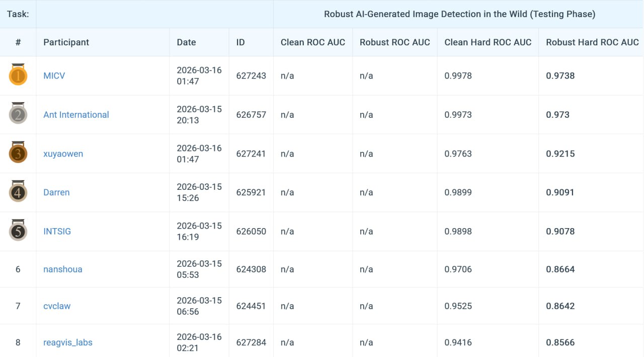Select Clean Hard score 0.9525
The image size is (644, 357).
click(x=458, y=306)
